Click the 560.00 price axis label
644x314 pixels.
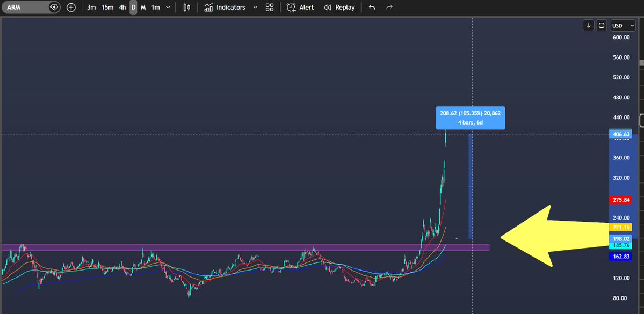(621, 57)
